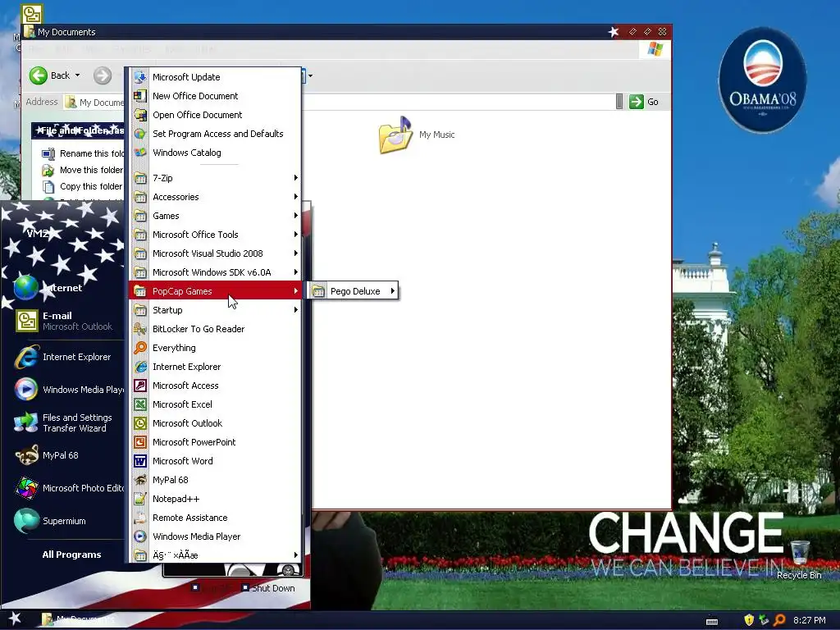The height and width of the screenshot is (630, 840).
Task: Expand the garbled-name folder at menu bottom
Action: (214, 555)
